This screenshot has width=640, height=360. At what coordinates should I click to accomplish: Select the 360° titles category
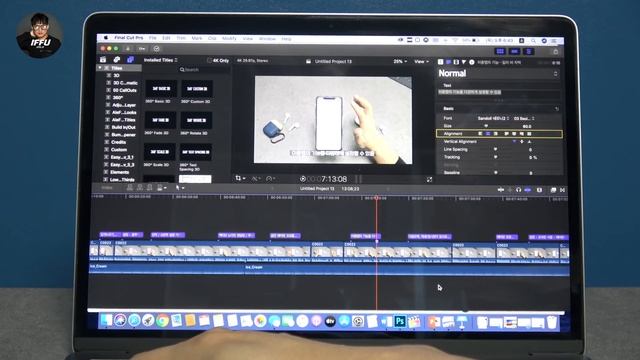[118, 98]
